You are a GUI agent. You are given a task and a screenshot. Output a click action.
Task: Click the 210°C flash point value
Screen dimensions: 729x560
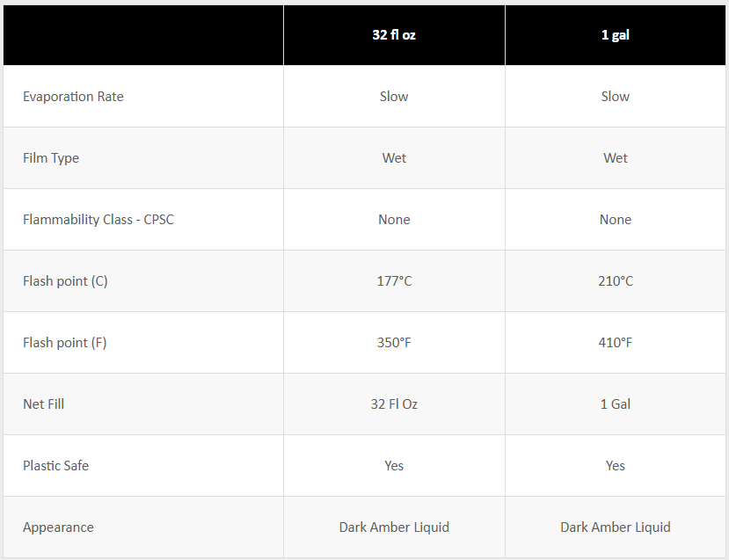[x=616, y=281]
